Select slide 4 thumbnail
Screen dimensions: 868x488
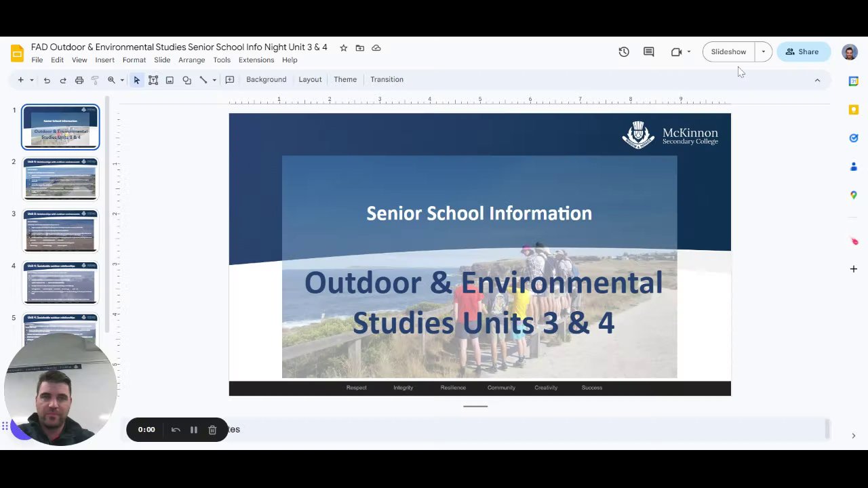click(x=60, y=283)
